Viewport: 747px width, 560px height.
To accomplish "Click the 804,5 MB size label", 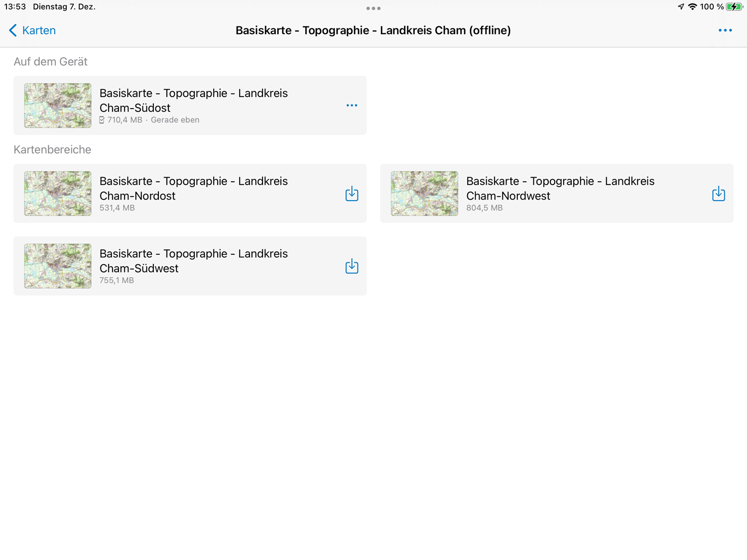I will [484, 208].
